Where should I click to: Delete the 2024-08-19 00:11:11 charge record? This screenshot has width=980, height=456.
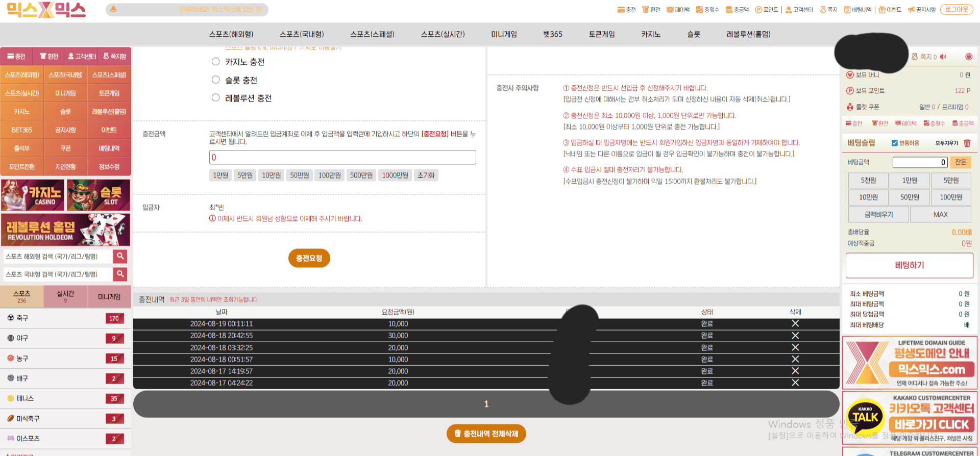[795, 323]
